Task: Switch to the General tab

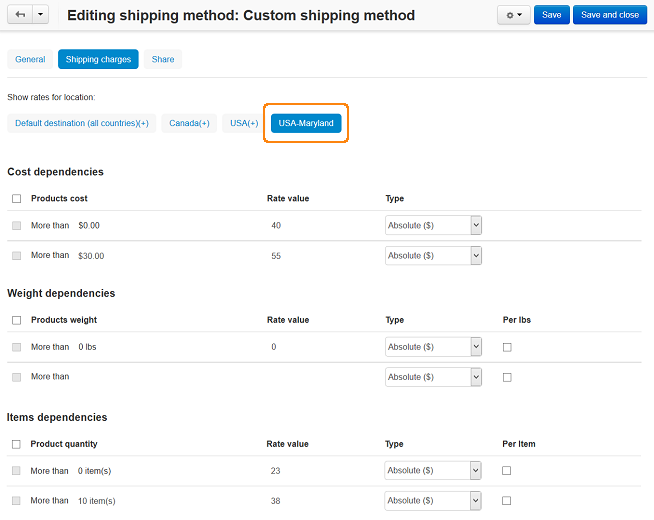Action: pos(30,59)
